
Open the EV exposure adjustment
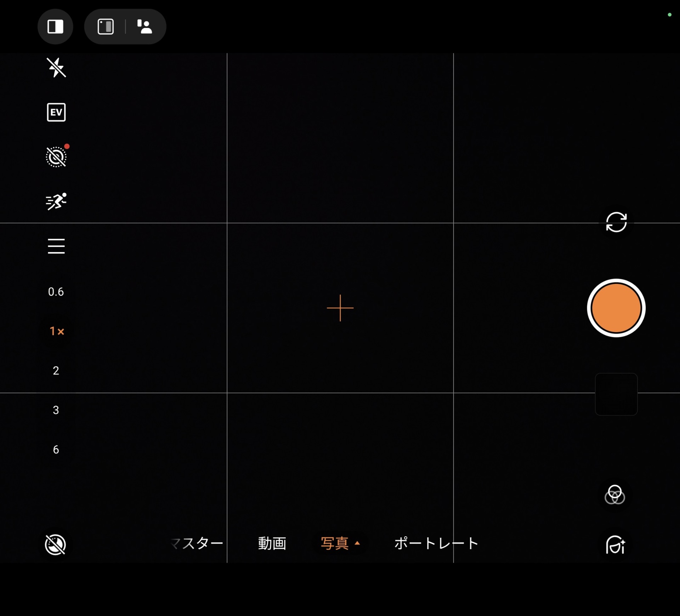pos(56,112)
